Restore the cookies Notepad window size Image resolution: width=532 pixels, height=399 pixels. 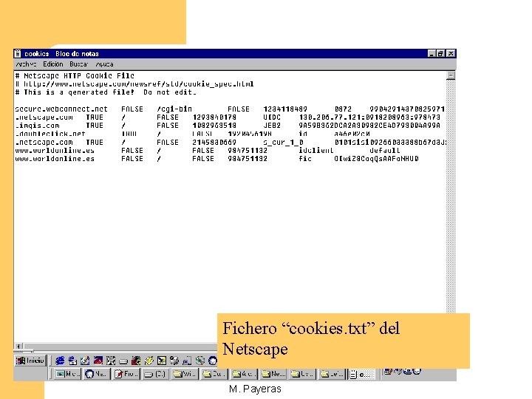(x=440, y=53)
